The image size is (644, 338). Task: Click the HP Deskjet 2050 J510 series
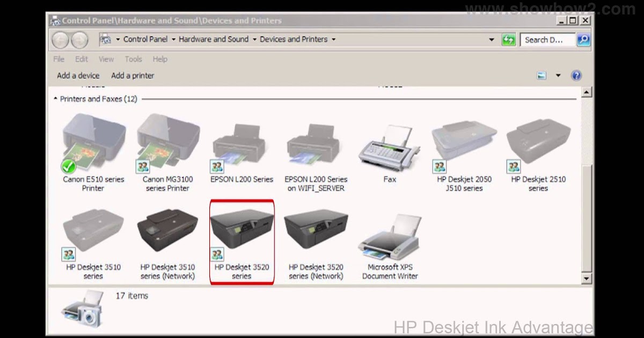click(463, 142)
